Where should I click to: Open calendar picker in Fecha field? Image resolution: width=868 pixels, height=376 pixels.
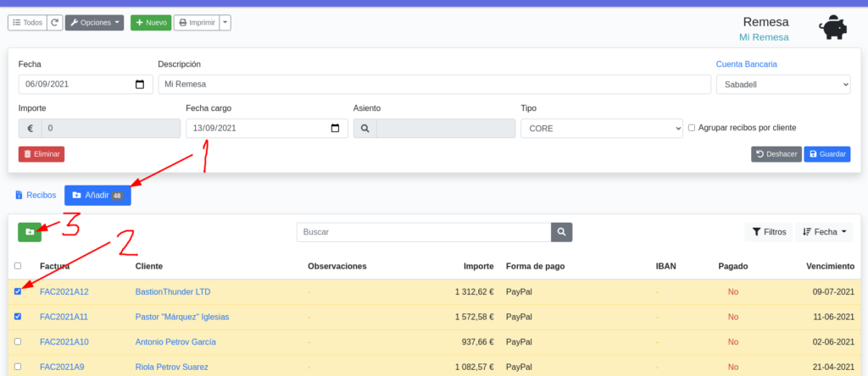pyautogui.click(x=140, y=84)
